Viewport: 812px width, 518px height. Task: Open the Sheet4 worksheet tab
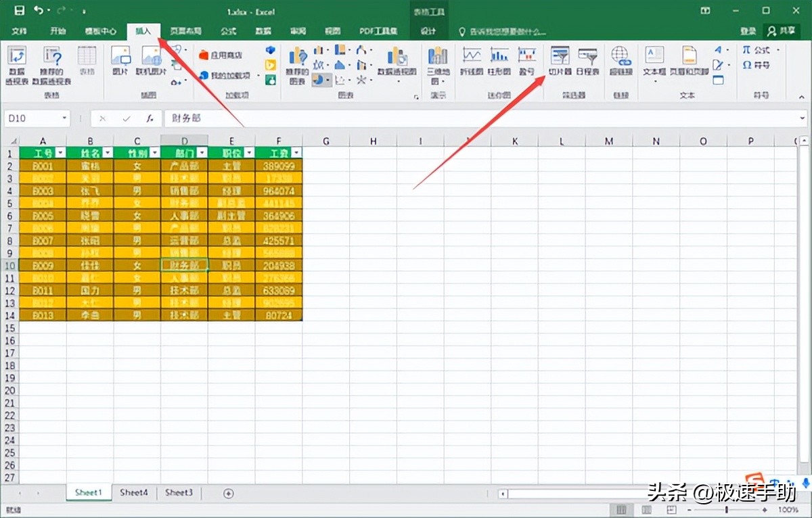tap(134, 493)
